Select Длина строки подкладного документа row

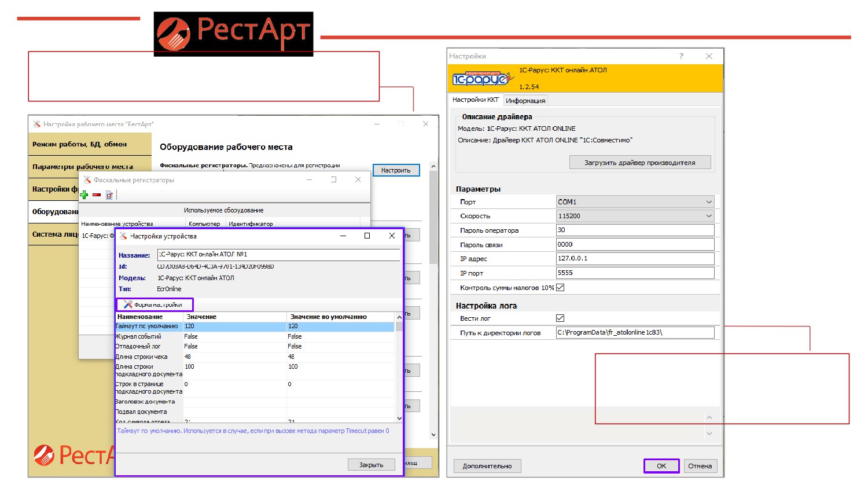point(255,370)
